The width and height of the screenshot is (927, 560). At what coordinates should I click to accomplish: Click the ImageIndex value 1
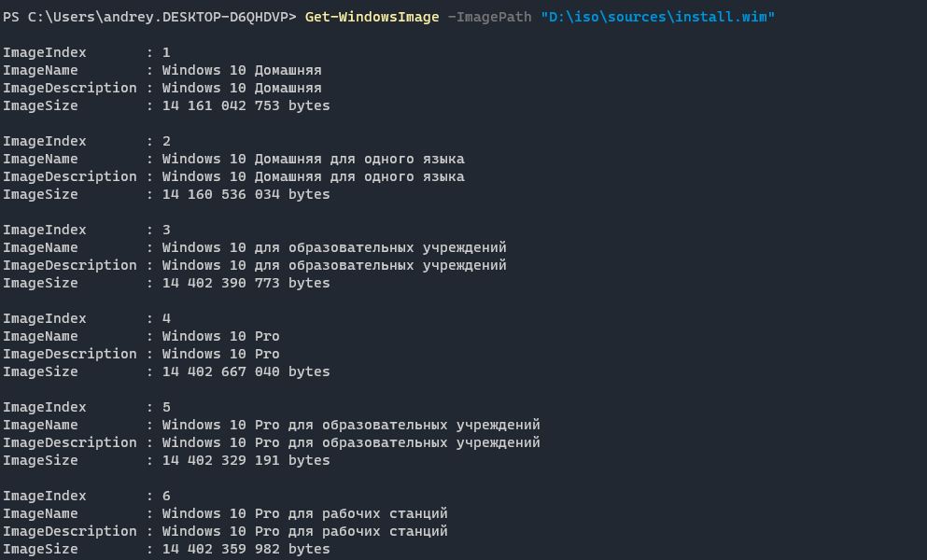(x=166, y=52)
